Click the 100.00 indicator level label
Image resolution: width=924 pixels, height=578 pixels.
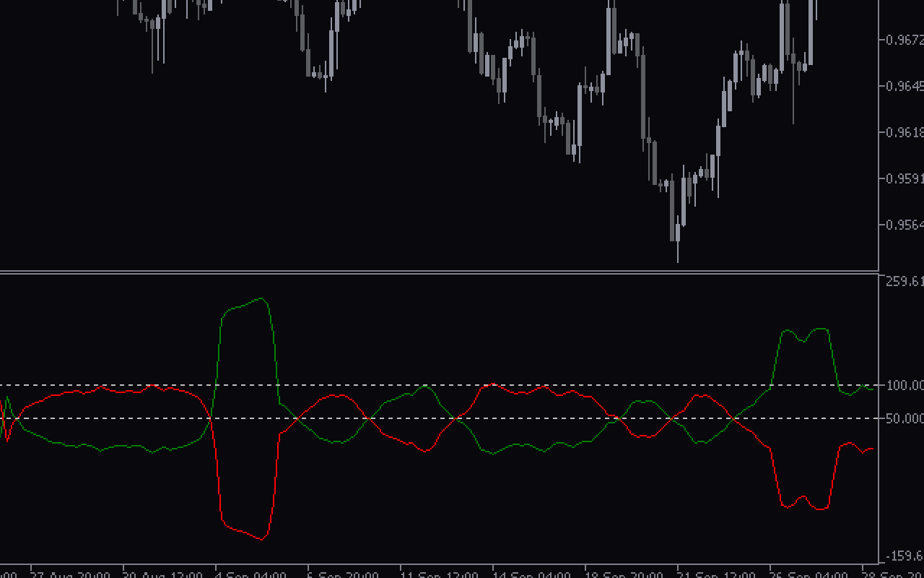tap(905, 386)
